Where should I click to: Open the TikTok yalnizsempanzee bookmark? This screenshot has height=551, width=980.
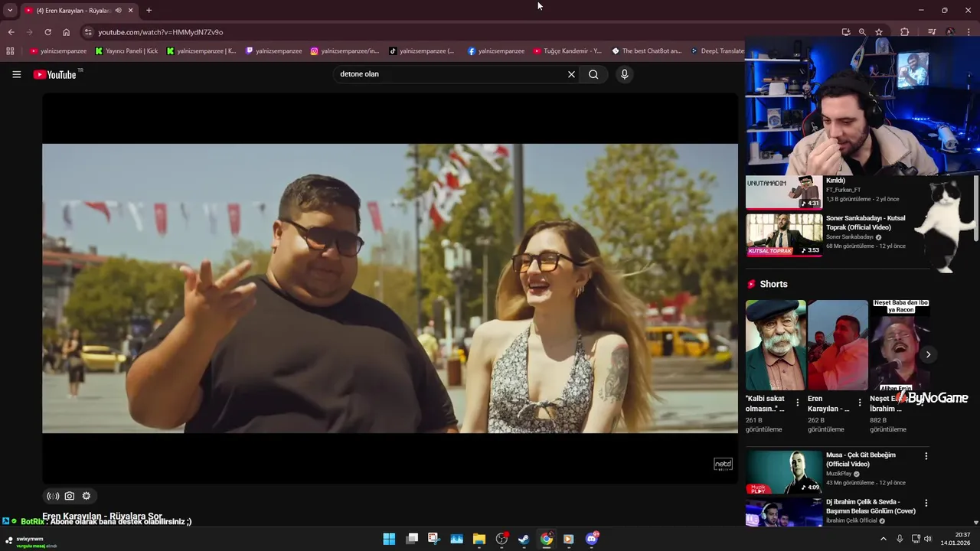[422, 51]
